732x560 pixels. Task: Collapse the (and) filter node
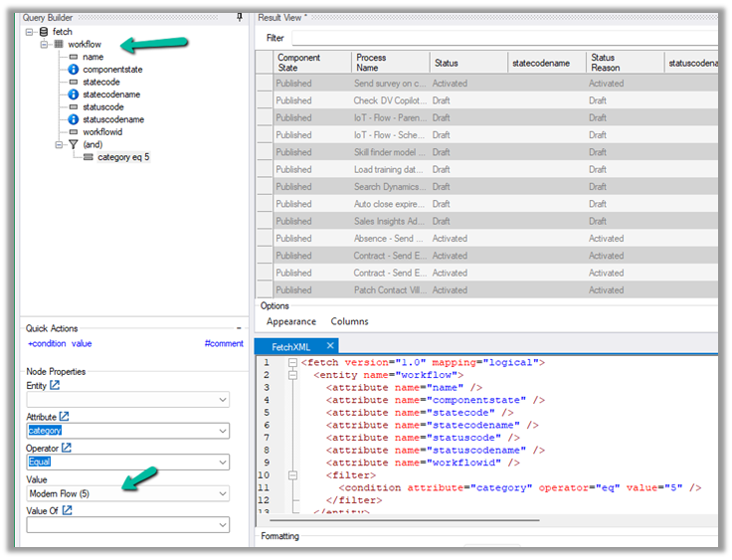click(x=58, y=144)
